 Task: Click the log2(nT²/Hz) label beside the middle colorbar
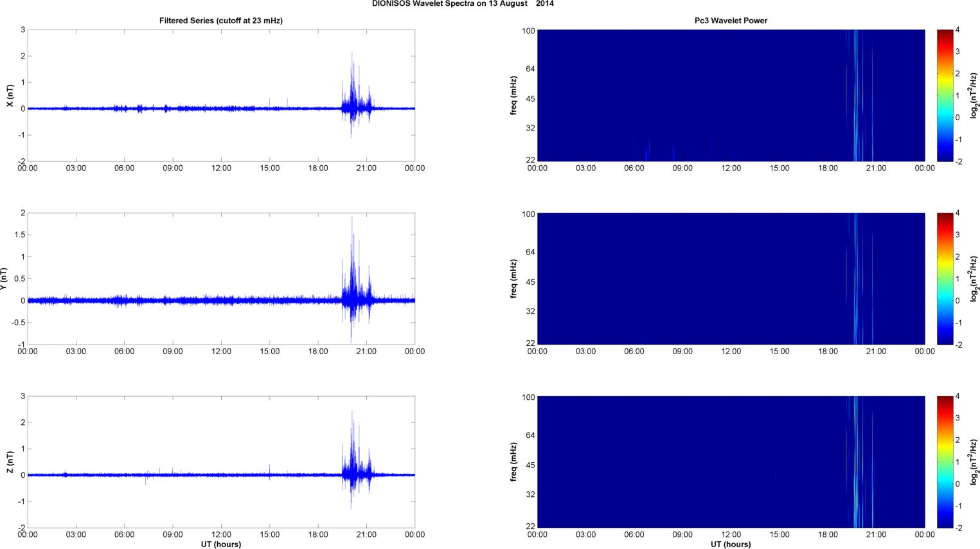[x=974, y=278]
